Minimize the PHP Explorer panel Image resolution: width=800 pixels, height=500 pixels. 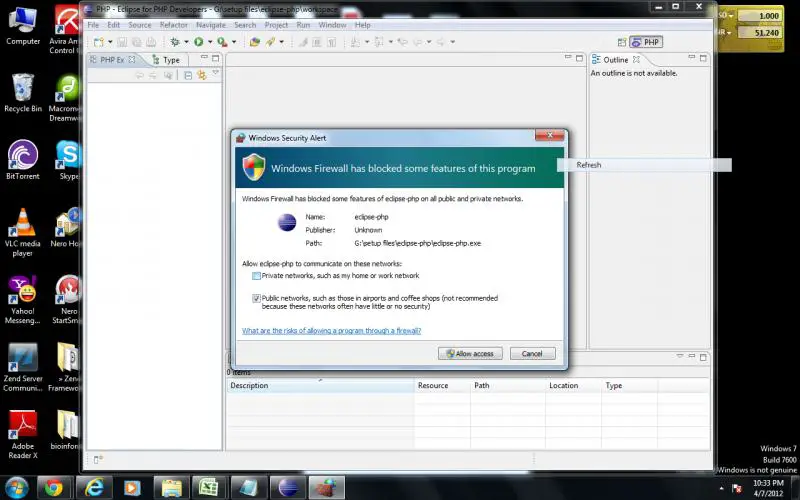point(204,58)
